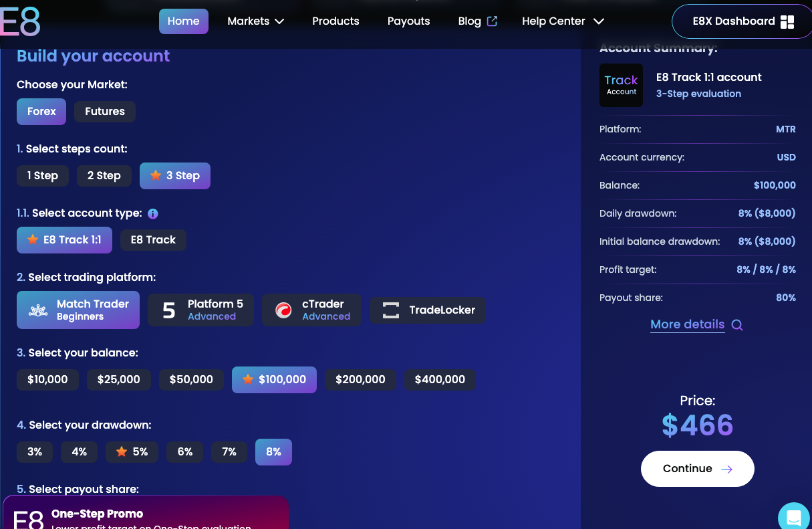Image resolution: width=812 pixels, height=529 pixels.
Task: Click the Track Account thumbnail logo
Action: [x=621, y=86]
